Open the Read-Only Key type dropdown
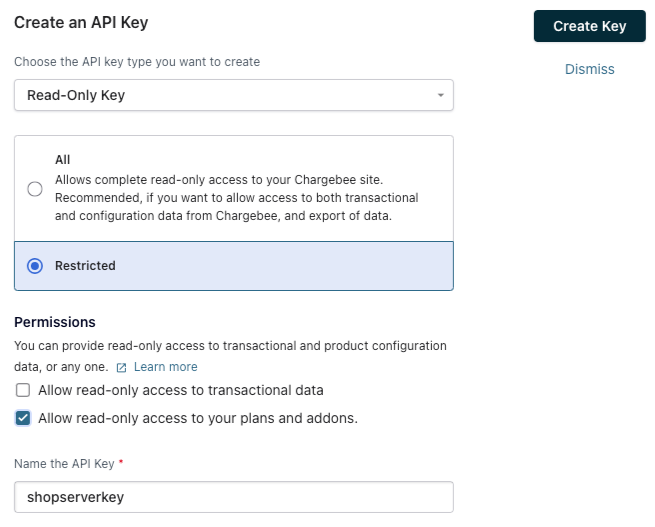The height and width of the screenshot is (527, 655). tap(233, 95)
